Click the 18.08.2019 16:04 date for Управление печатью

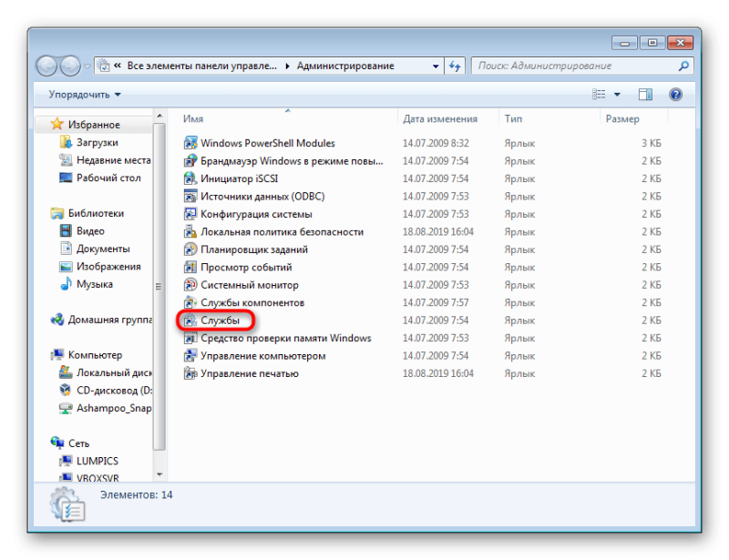438,373
